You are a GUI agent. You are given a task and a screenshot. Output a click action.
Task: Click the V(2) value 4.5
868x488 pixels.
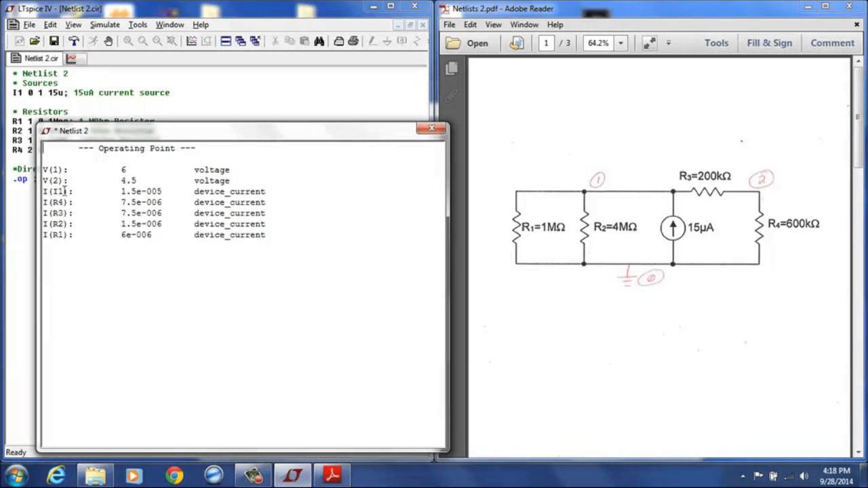tap(129, 180)
